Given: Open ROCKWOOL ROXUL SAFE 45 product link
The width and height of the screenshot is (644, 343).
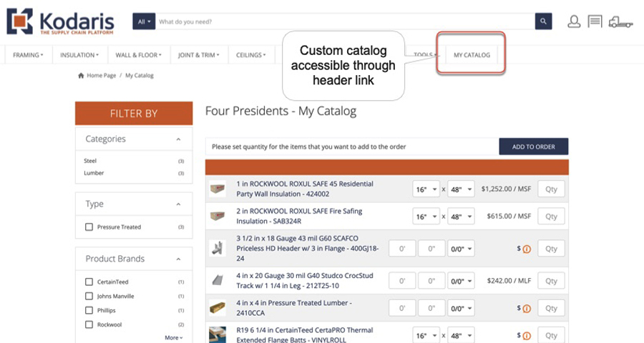Looking at the screenshot, I should pyautogui.click(x=305, y=189).
